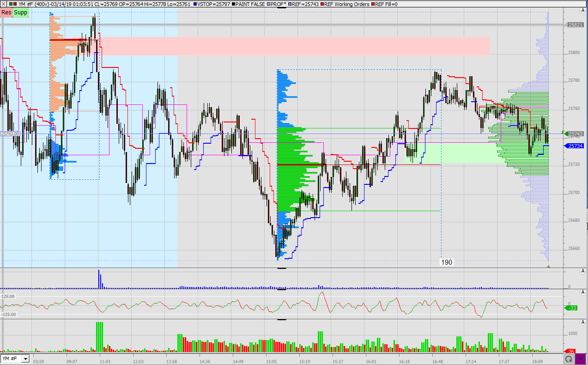
Task: Open the YM #F symbol dropdown
Action: click(26, 358)
